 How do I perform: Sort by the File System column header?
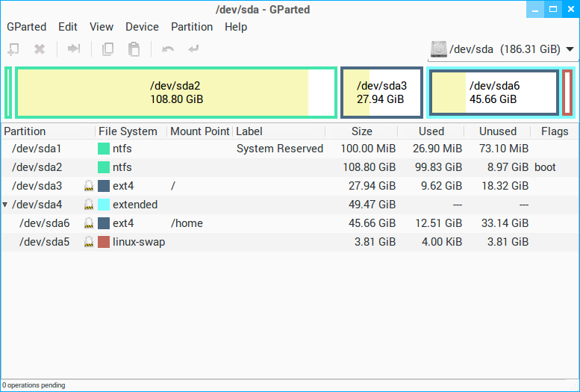point(128,131)
